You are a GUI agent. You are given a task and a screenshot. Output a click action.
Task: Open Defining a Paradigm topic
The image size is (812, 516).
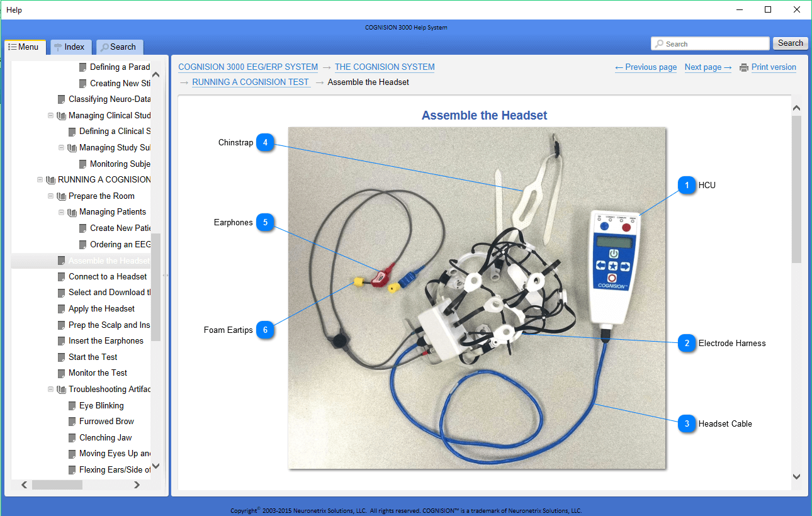pos(120,67)
